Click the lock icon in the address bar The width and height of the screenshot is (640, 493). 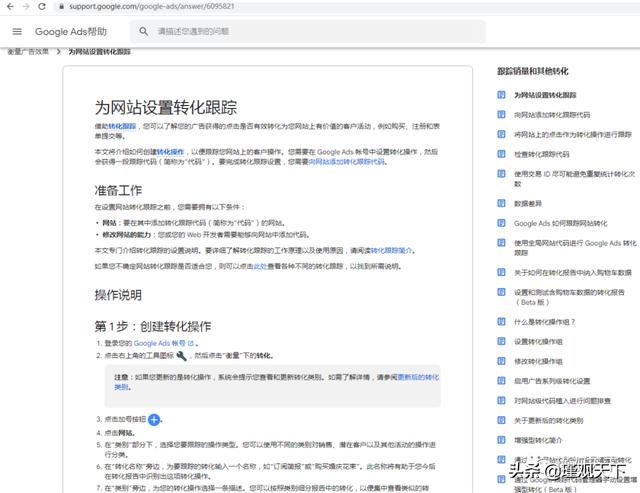(61, 7)
